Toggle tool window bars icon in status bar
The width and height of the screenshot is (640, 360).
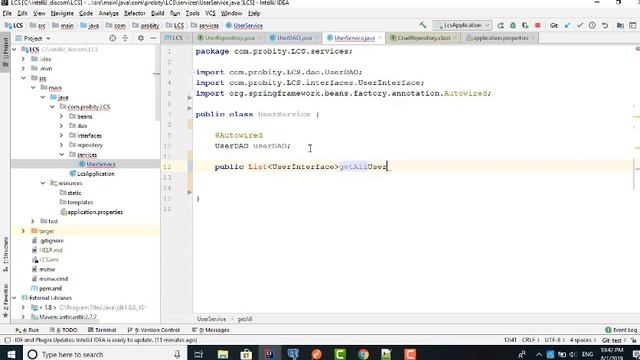[7, 340]
